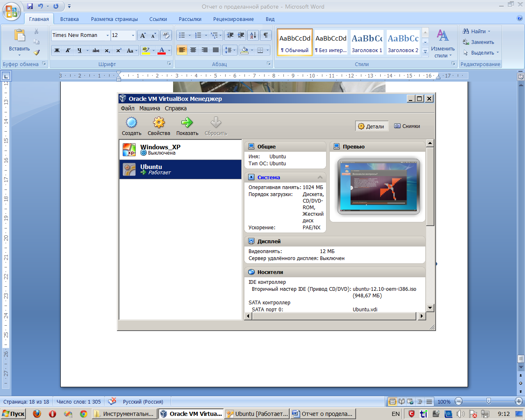The image size is (525, 420).
Task: Collapse the Система section in VirtualBox
Action: click(x=320, y=178)
